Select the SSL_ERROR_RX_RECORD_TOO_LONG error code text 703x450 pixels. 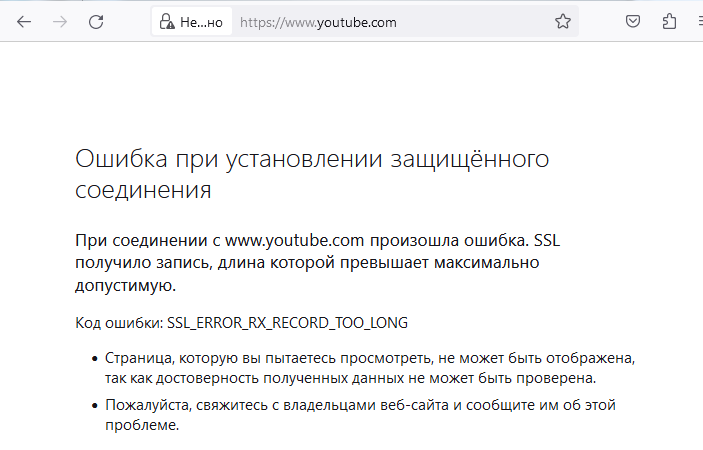point(287,323)
